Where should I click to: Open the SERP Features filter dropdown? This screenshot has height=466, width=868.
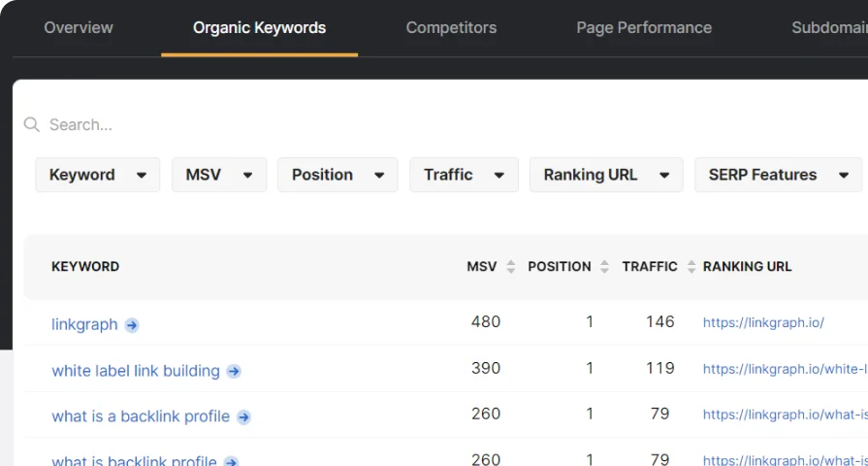tap(779, 175)
